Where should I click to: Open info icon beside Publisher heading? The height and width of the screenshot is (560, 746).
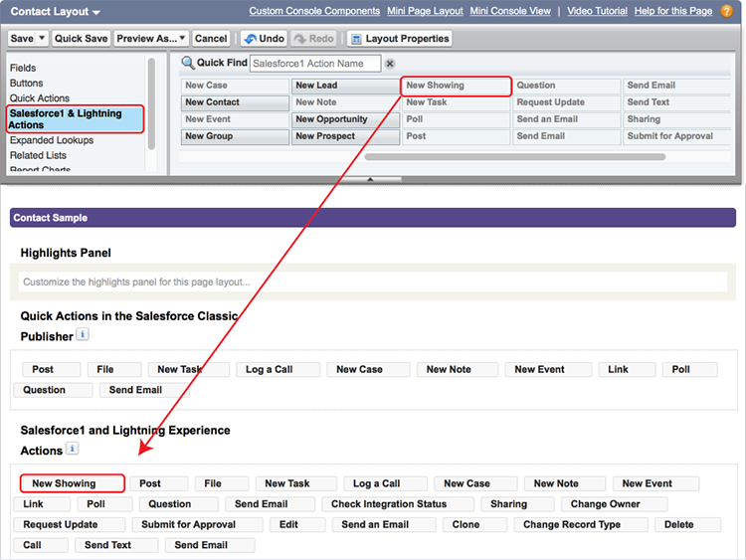pos(83,334)
